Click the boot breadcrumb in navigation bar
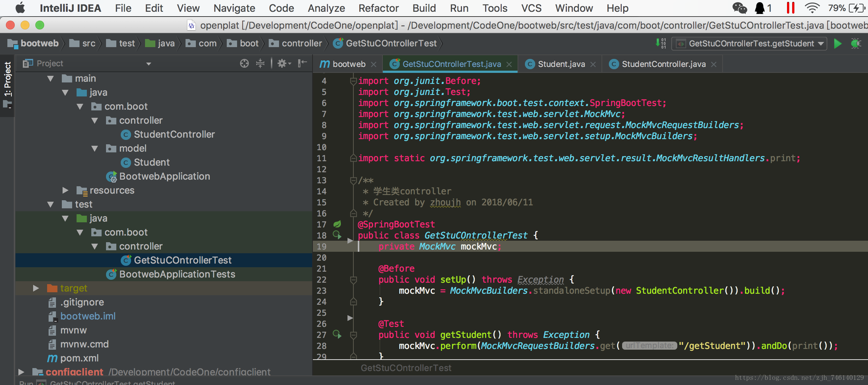868x385 pixels. coord(243,43)
